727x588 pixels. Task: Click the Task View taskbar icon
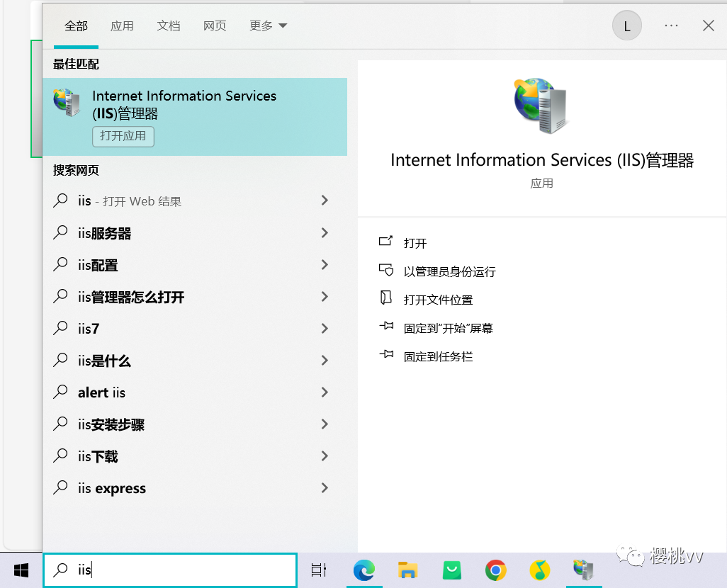coord(319,570)
